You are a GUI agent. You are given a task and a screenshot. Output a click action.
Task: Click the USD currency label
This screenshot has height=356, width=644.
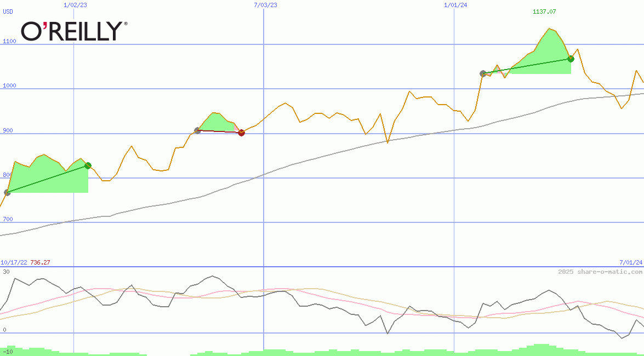click(8, 12)
